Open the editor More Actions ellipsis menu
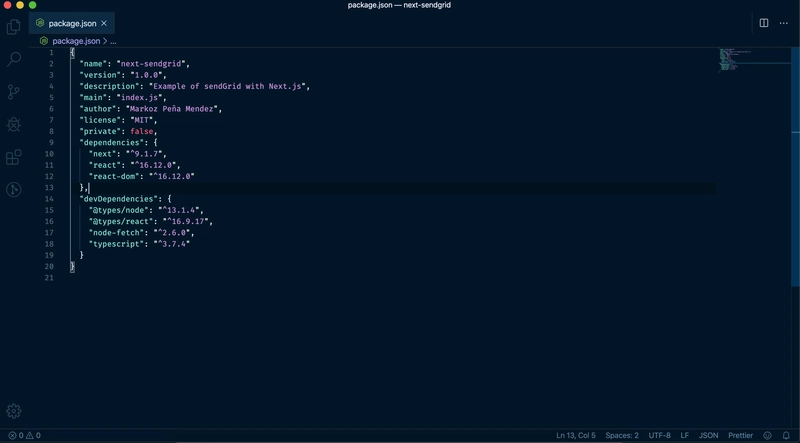 click(x=784, y=23)
